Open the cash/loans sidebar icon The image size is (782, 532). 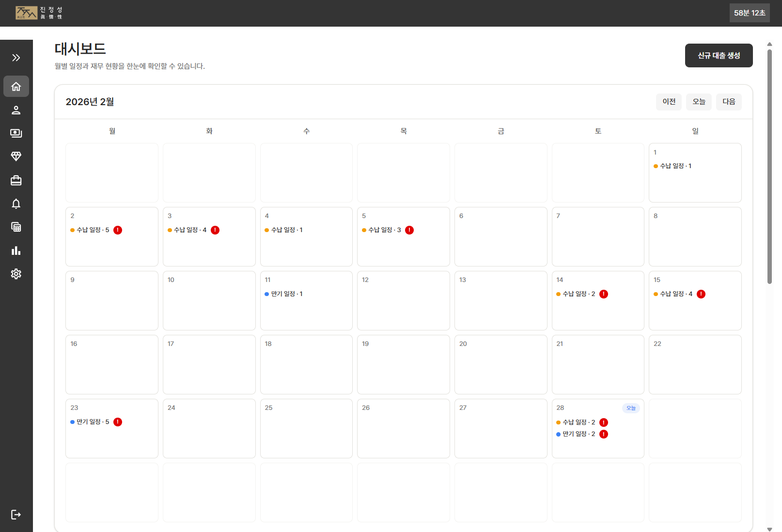point(16,133)
